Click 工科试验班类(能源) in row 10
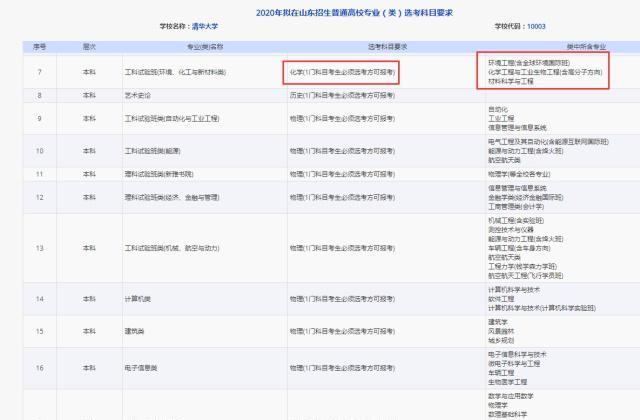Viewport: 640px width, 420px height. 152,151
